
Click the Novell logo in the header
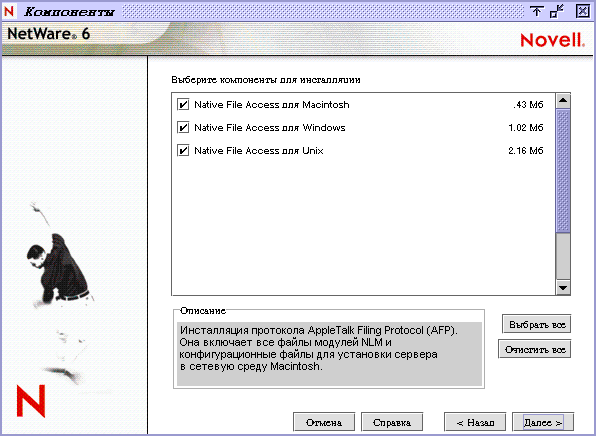click(552, 40)
